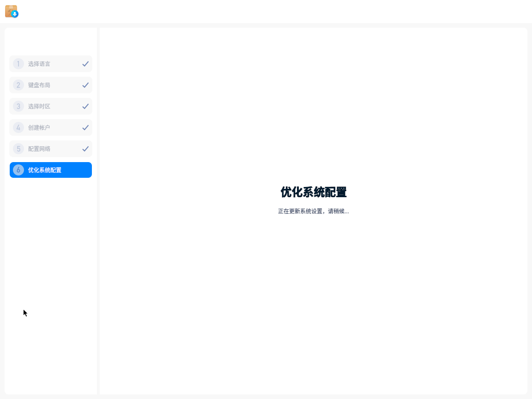Click the checkmark beside 创建帐户

(x=85, y=127)
